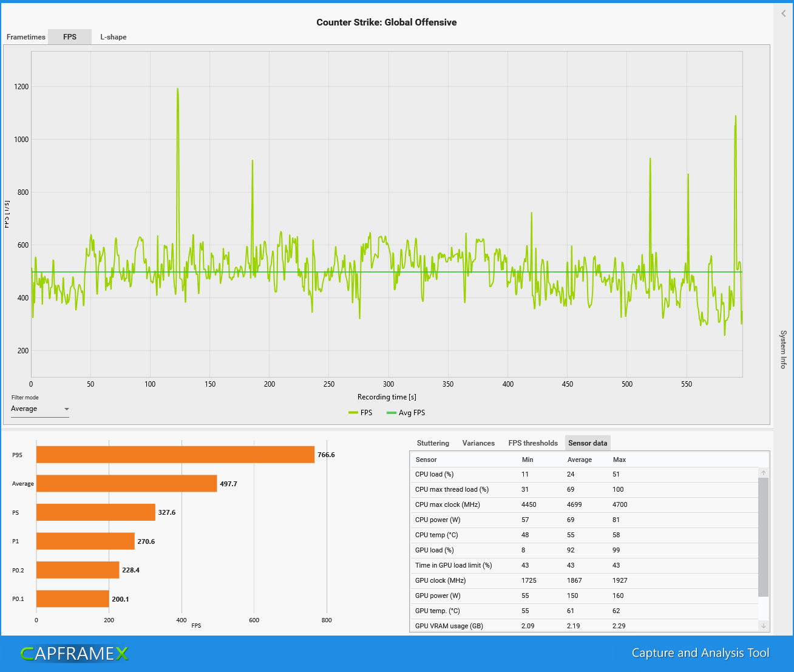This screenshot has height=672, width=794.
Task: Select the Time in GPU load limit row
Action: pyautogui.click(x=585, y=566)
